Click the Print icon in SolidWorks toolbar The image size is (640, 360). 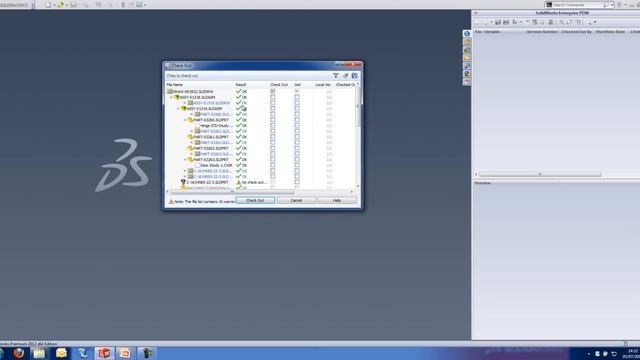tap(86, 5)
